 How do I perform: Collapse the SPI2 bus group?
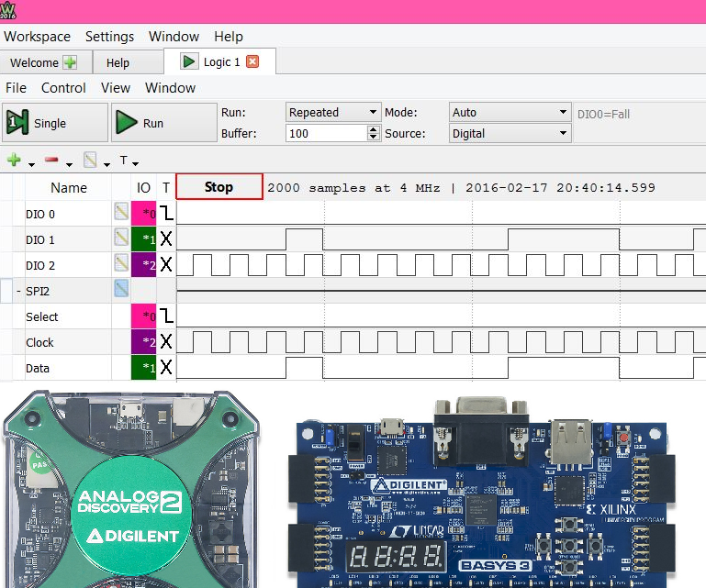[x=18, y=291]
